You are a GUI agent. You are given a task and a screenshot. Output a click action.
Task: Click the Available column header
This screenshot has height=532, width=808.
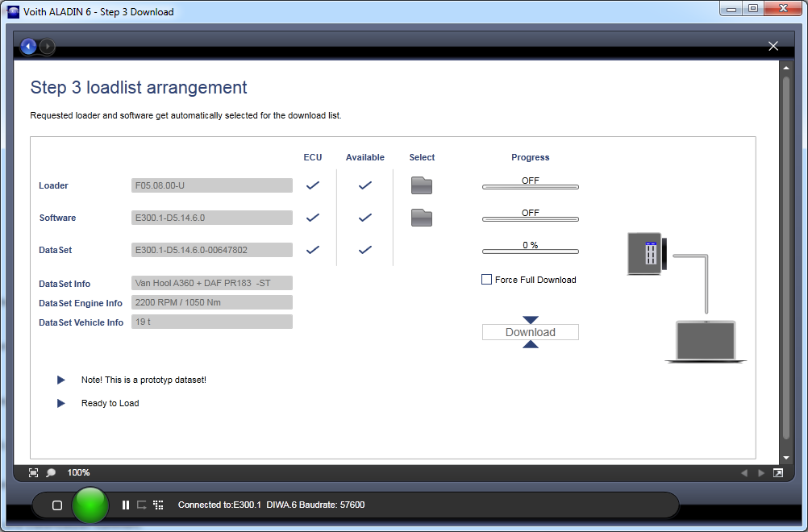pos(365,158)
